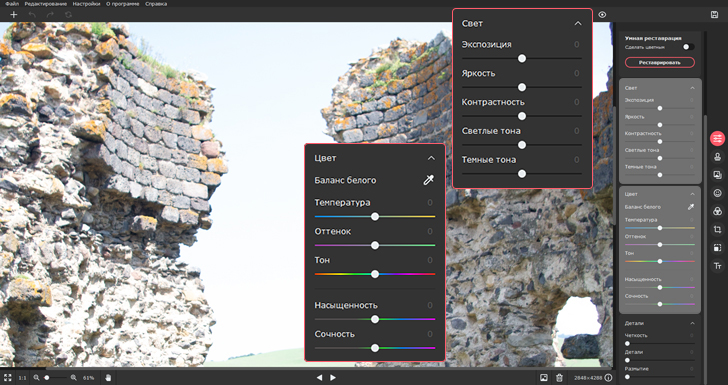Screen dimensions: 728x385
Task: Click Экспозиция slider handle in side panel
Action: 660,108
